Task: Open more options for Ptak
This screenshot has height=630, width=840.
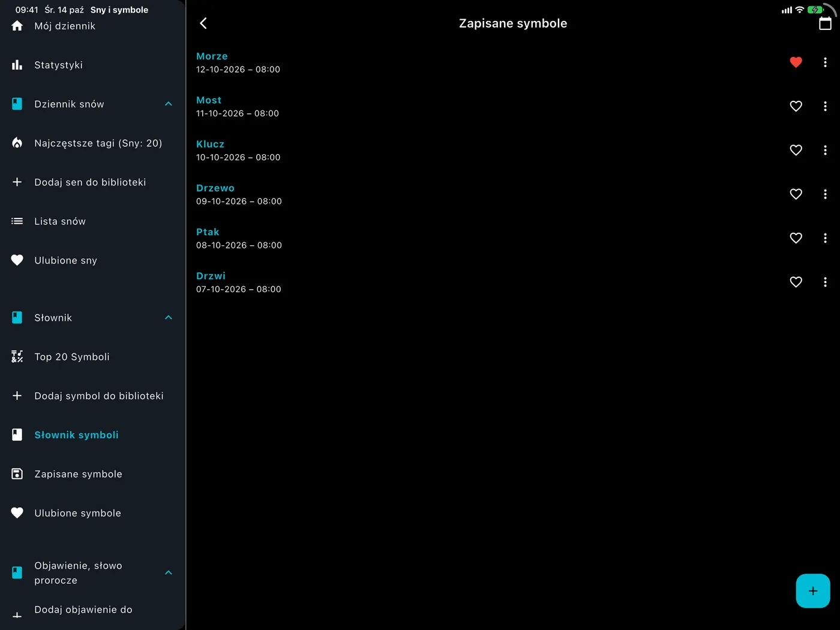Action: pyautogui.click(x=825, y=238)
